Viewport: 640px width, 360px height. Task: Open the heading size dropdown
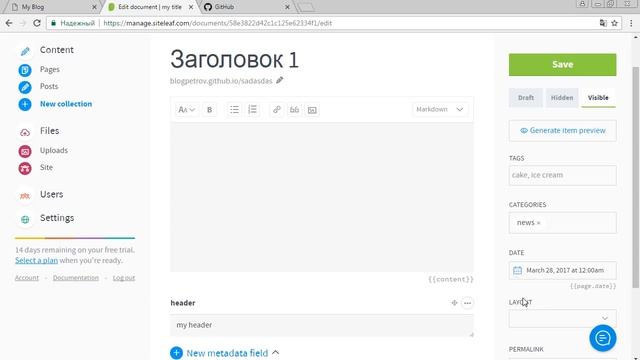point(187,109)
